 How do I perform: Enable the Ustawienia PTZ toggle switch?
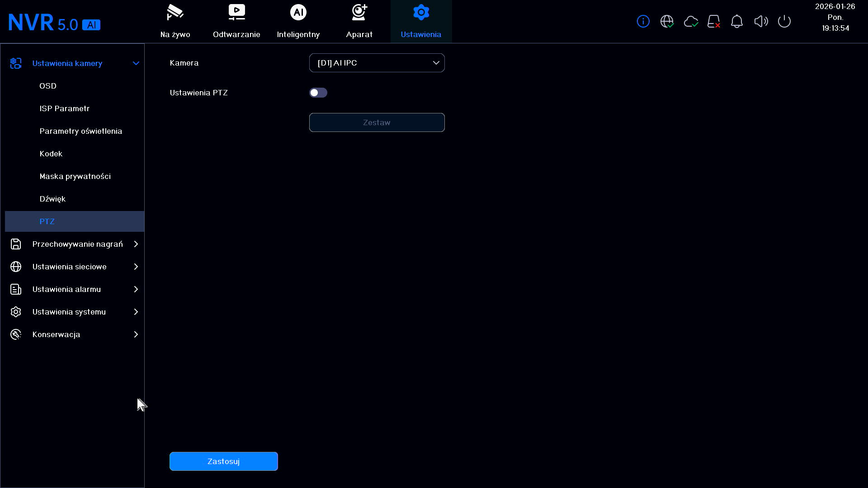point(318,93)
